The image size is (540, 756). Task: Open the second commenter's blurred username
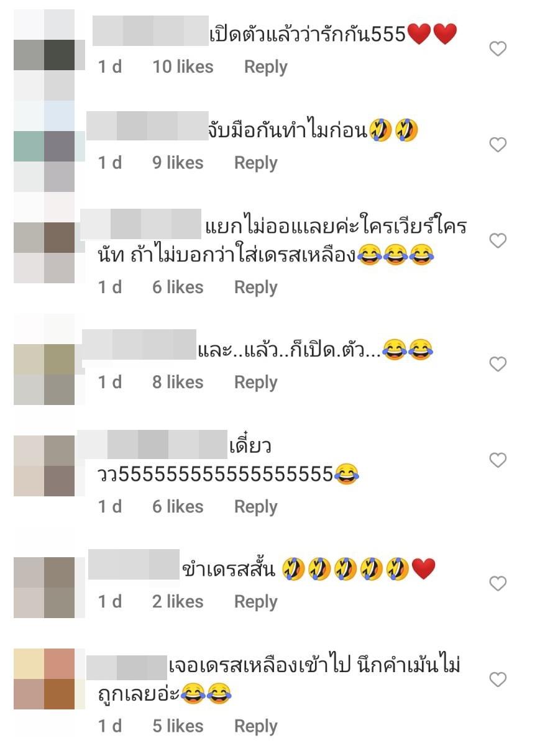coord(147,125)
